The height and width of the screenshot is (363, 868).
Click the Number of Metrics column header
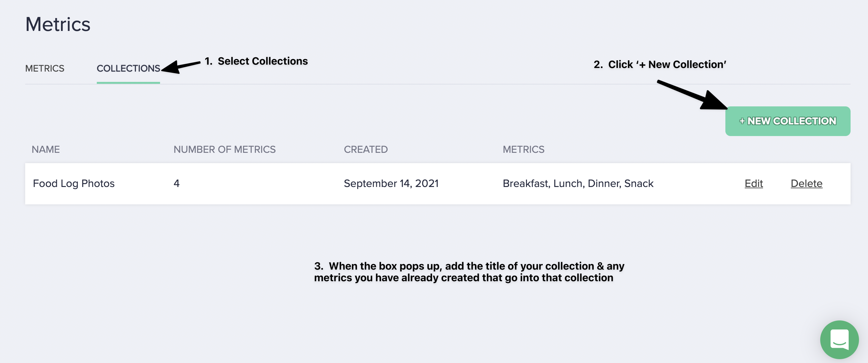click(224, 150)
